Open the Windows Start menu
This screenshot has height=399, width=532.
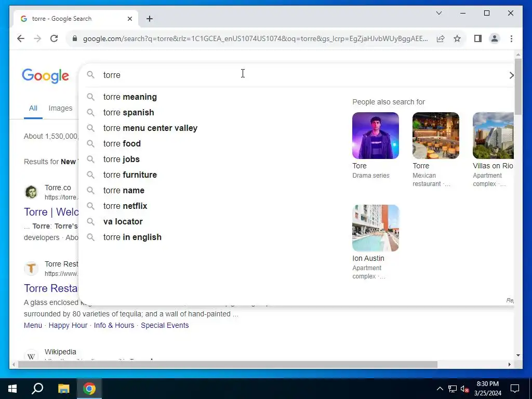(x=12, y=389)
